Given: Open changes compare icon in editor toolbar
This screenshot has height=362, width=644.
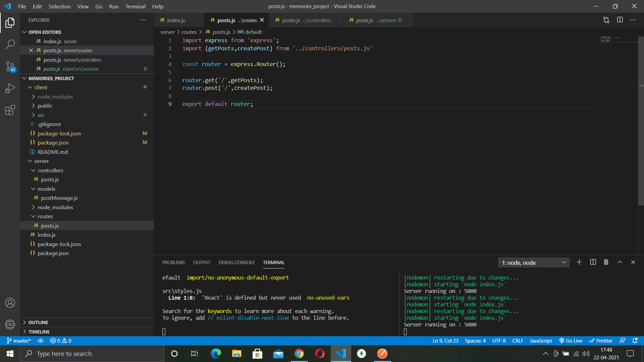Looking at the screenshot, I should pyautogui.click(x=606, y=20).
